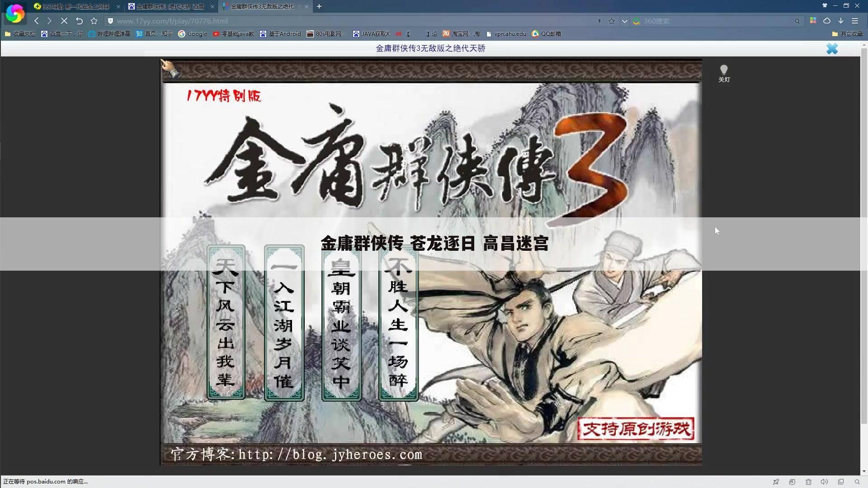The image size is (868, 488).
Task: Click the 天下风云出我辈 menu scroll
Action: pyautogui.click(x=226, y=323)
